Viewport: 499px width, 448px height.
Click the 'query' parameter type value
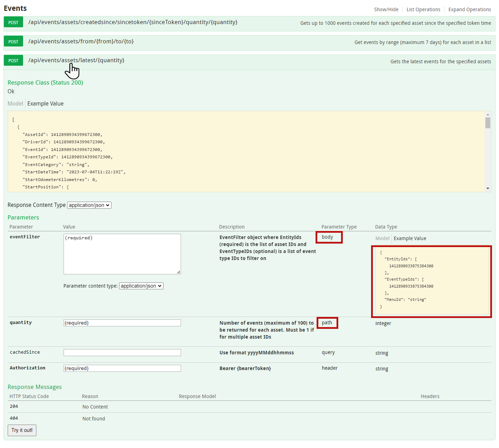click(x=328, y=352)
